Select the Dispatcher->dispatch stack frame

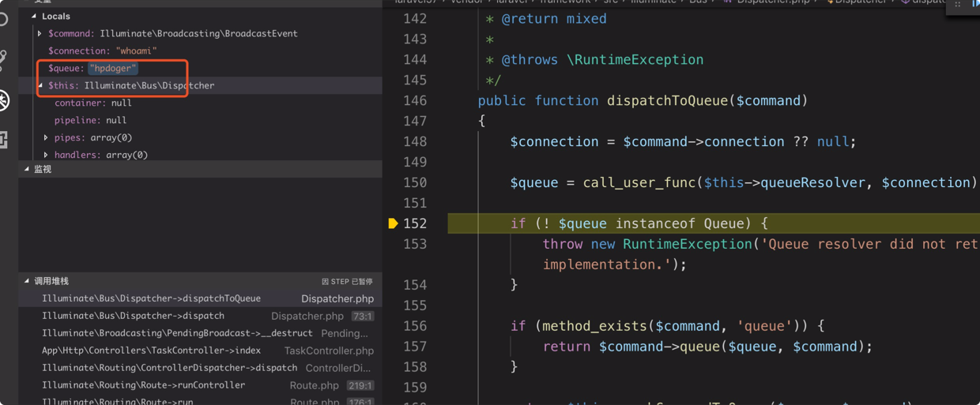(133, 316)
